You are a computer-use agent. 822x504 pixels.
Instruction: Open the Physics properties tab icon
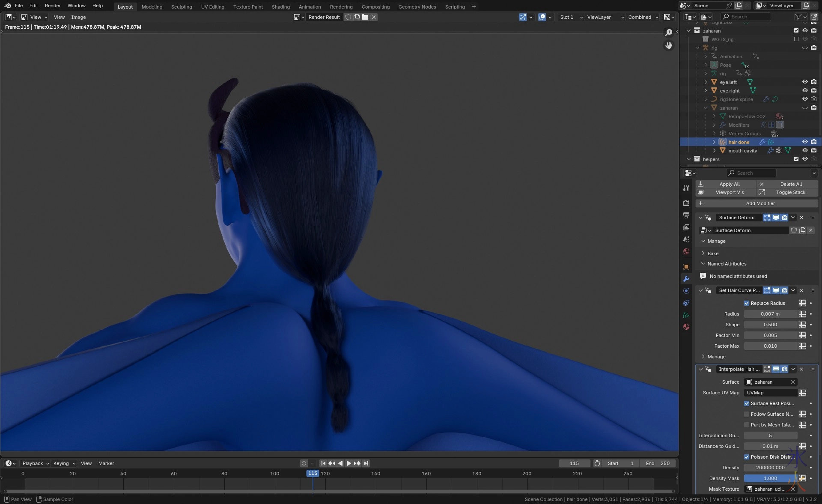click(x=686, y=291)
